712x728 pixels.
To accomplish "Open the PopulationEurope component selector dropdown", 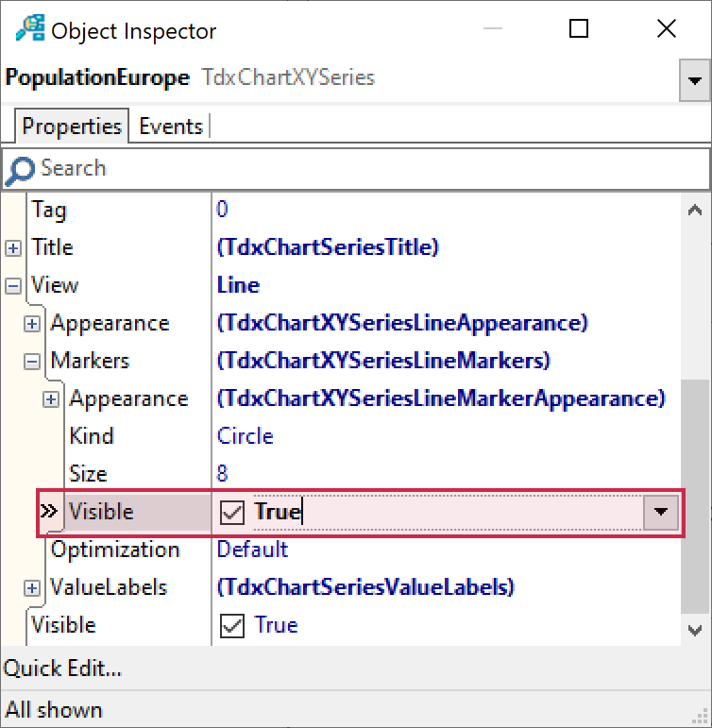I will tap(694, 81).
